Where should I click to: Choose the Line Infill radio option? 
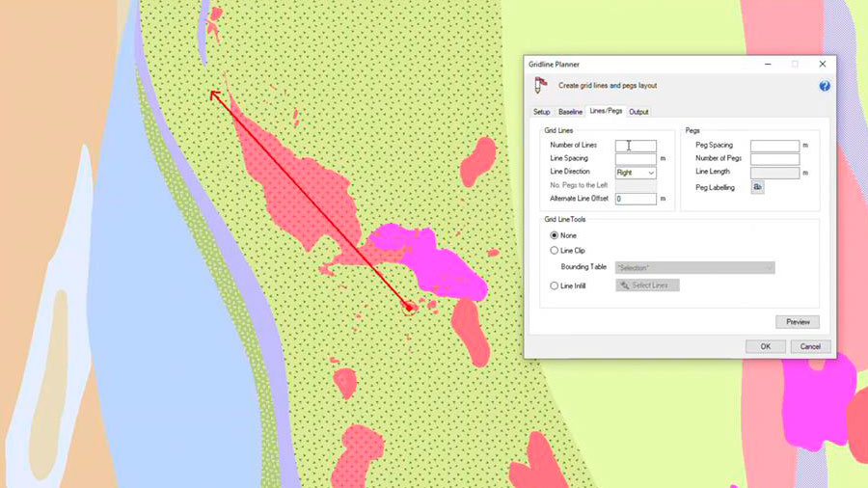pos(555,285)
